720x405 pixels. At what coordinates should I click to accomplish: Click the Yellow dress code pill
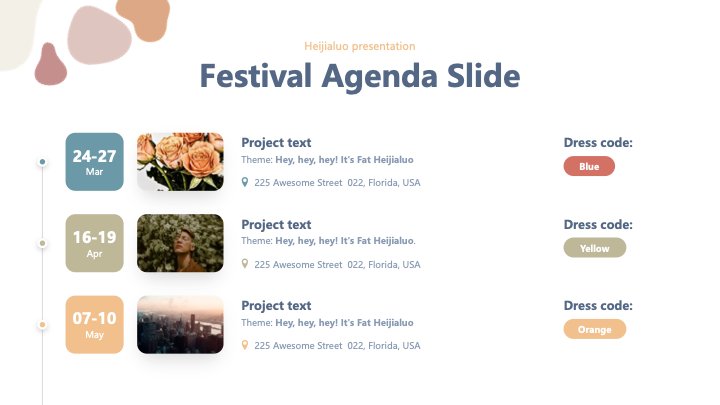coord(595,248)
